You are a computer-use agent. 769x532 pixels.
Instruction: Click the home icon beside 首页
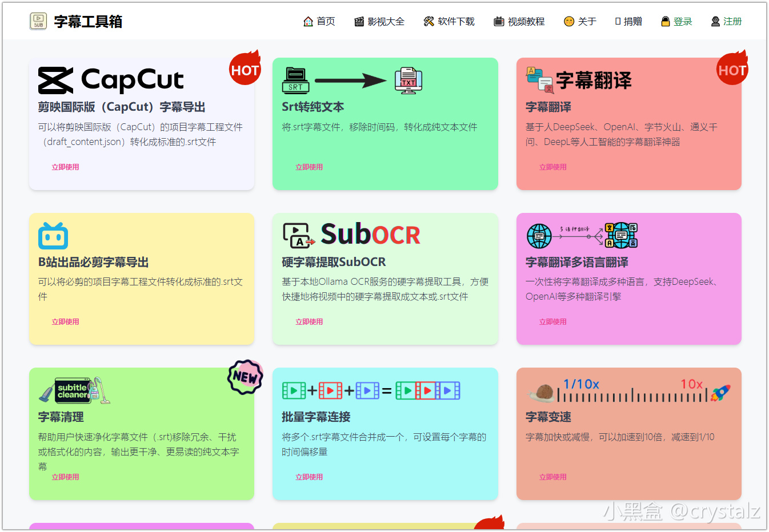coord(308,22)
